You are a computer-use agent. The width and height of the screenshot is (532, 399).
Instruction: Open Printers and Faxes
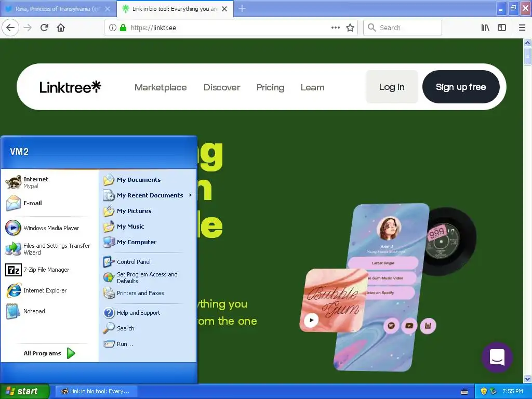[148, 293]
